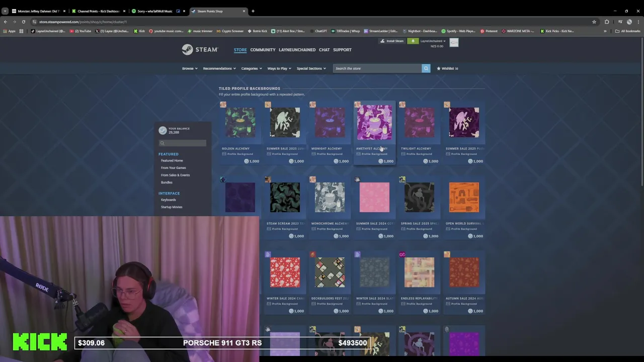
Task: Click in the store search field
Action: (377, 68)
